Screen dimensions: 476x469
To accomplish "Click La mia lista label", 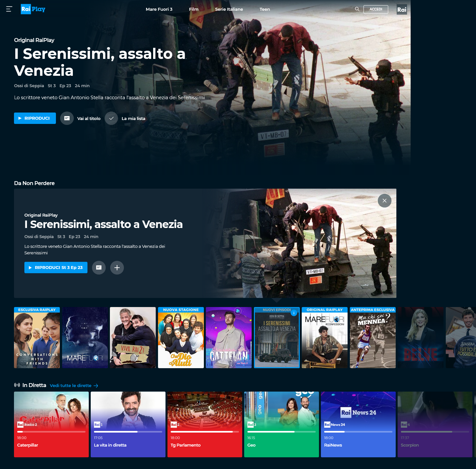I will click(x=133, y=118).
